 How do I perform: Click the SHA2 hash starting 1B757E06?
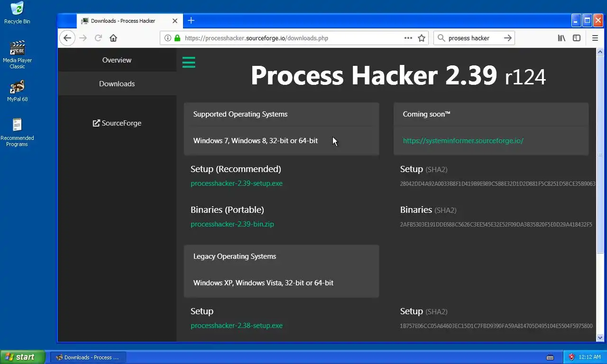click(x=496, y=326)
